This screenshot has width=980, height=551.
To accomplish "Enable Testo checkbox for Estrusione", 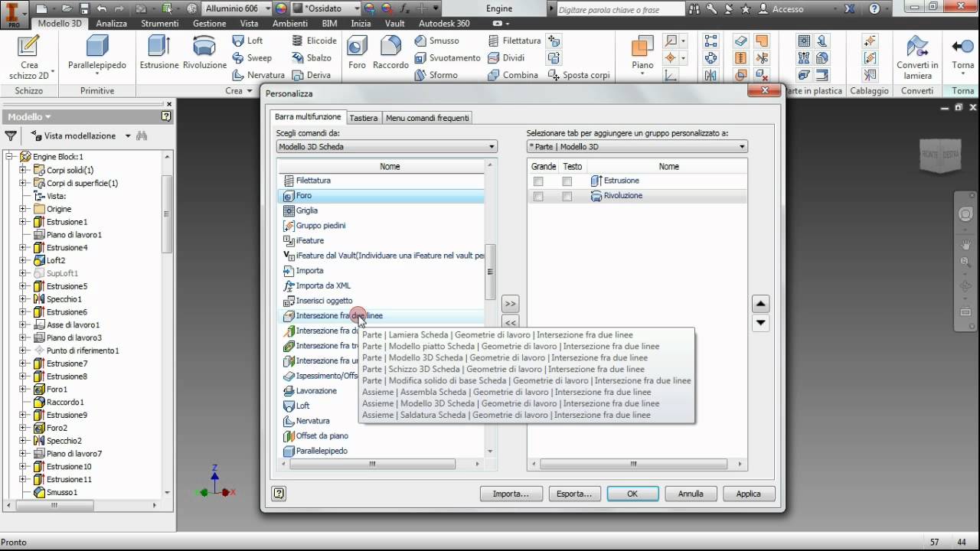I will (567, 181).
